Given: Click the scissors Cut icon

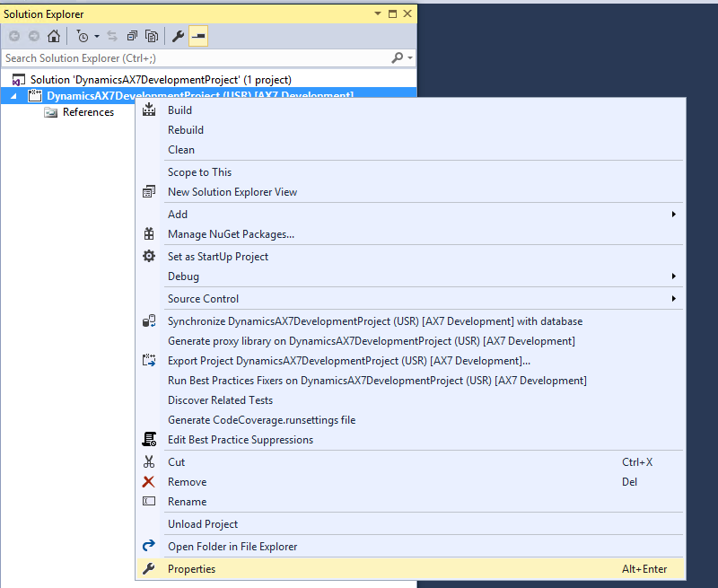Looking at the screenshot, I should point(149,462).
